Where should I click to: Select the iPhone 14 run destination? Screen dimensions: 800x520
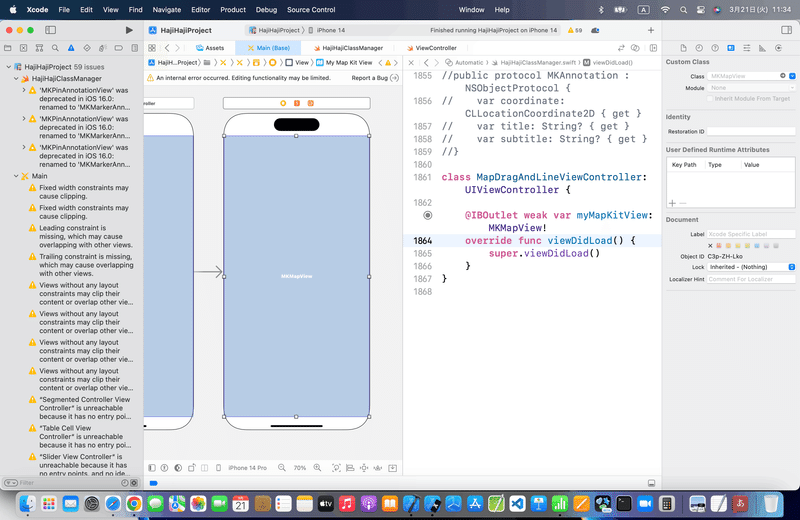coord(327,30)
